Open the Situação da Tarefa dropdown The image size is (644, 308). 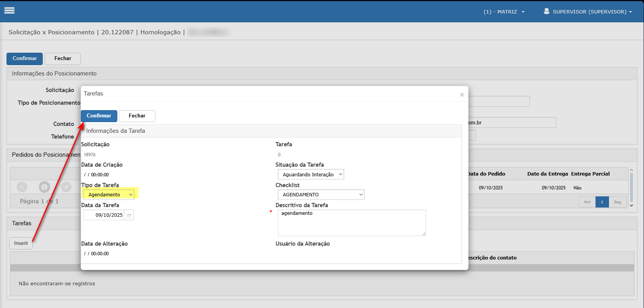point(311,174)
